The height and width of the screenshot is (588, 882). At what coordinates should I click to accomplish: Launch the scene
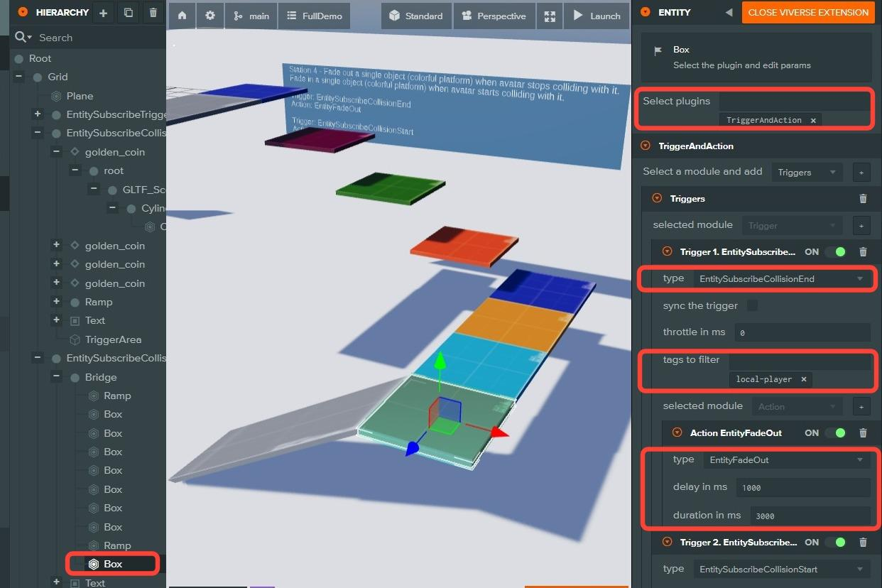click(597, 16)
